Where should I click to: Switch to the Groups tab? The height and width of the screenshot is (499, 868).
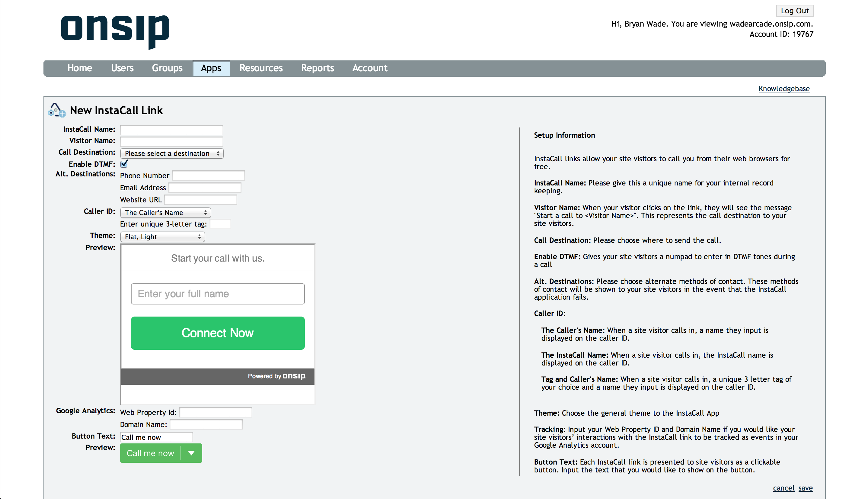point(167,68)
